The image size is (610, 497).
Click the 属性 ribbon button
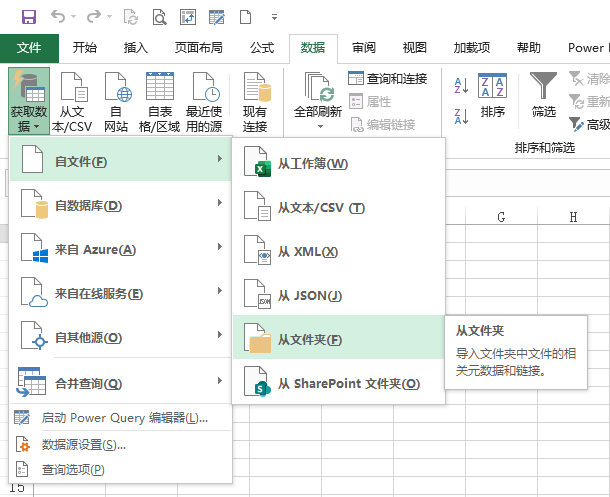[370, 102]
